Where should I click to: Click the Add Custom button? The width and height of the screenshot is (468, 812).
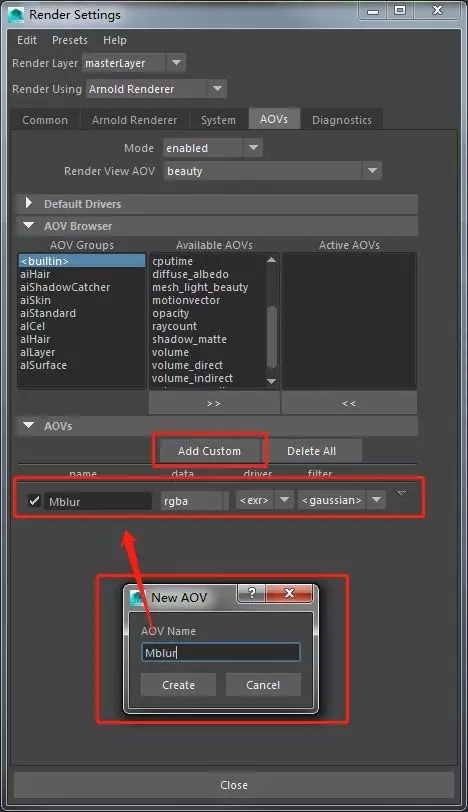pos(209,451)
